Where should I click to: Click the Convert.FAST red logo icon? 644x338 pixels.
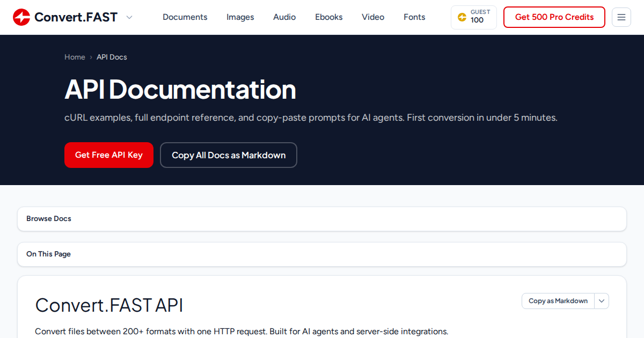click(x=21, y=17)
